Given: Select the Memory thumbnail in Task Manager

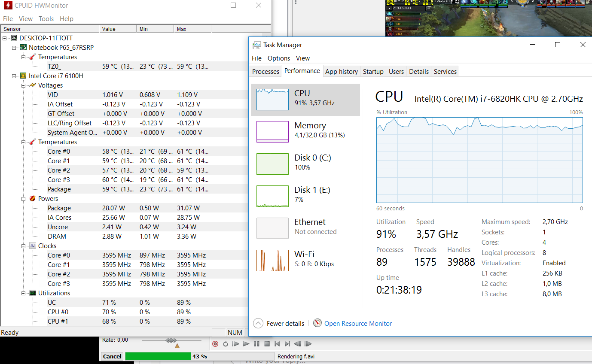Looking at the screenshot, I should coord(272,132).
